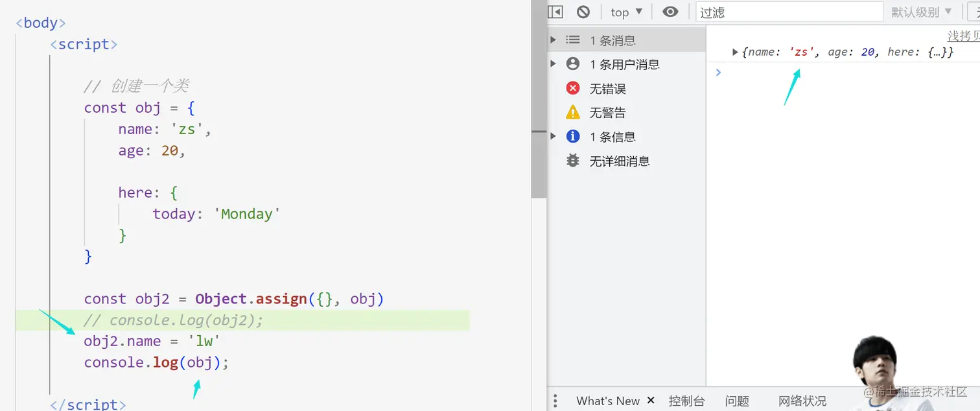
Task: Click the "name: 'zs'," code line
Action: point(165,129)
